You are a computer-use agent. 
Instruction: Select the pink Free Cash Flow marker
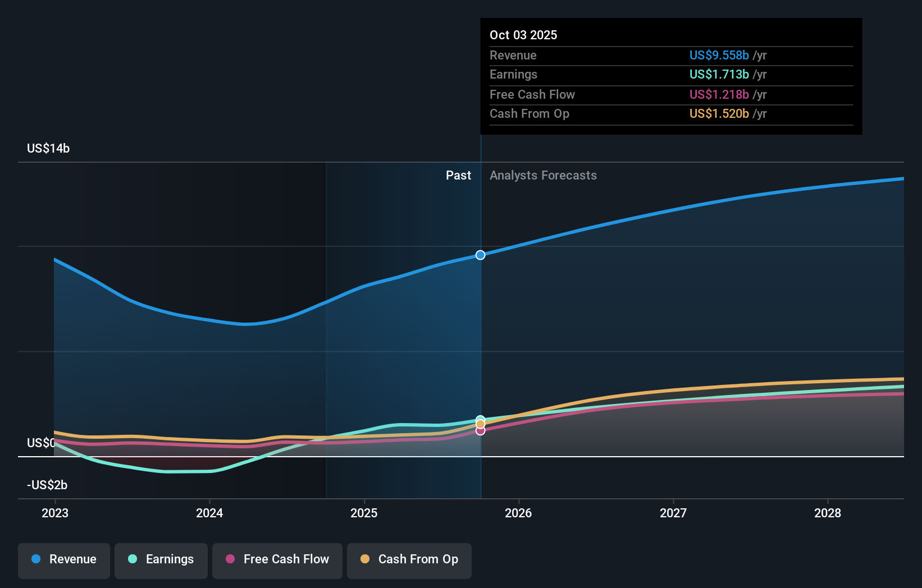(480, 430)
